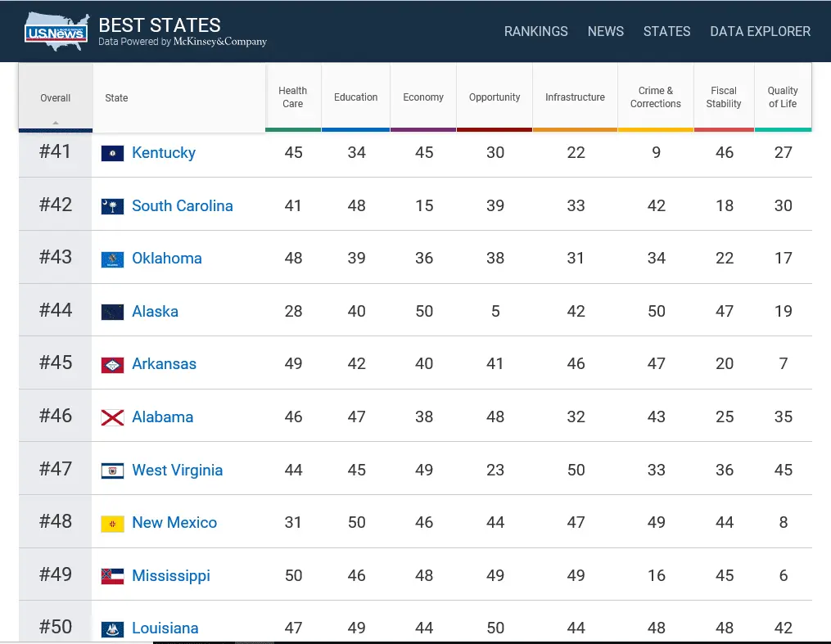This screenshot has height=644, width=831.
Task: Click the Kentucky state flag icon
Action: pos(112,153)
